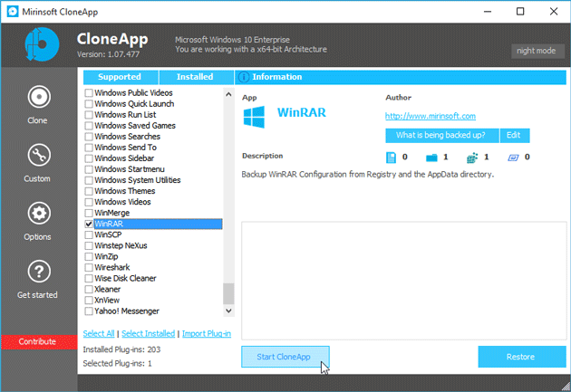Screen dimensions: 571x392
Task: Click the folders count icon
Action: [x=431, y=158]
